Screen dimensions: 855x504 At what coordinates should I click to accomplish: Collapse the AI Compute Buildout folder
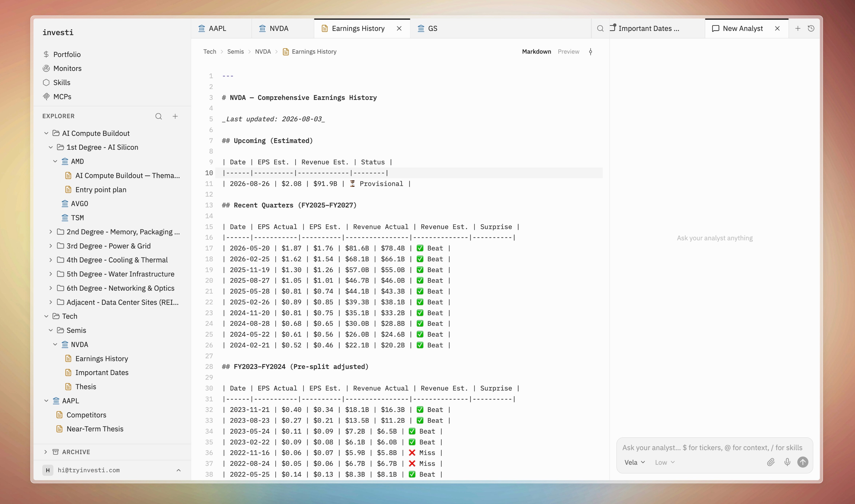pyautogui.click(x=46, y=133)
